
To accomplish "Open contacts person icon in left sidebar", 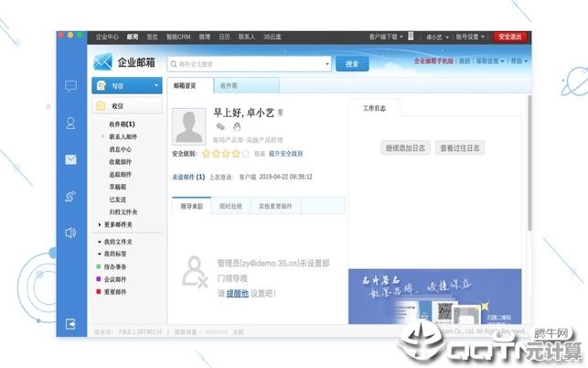I will coord(70,123).
